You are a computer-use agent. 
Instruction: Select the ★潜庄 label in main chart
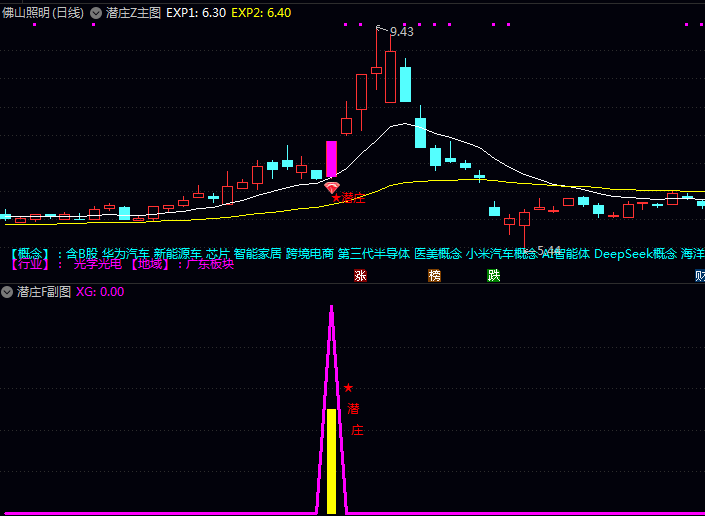coord(348,198)
